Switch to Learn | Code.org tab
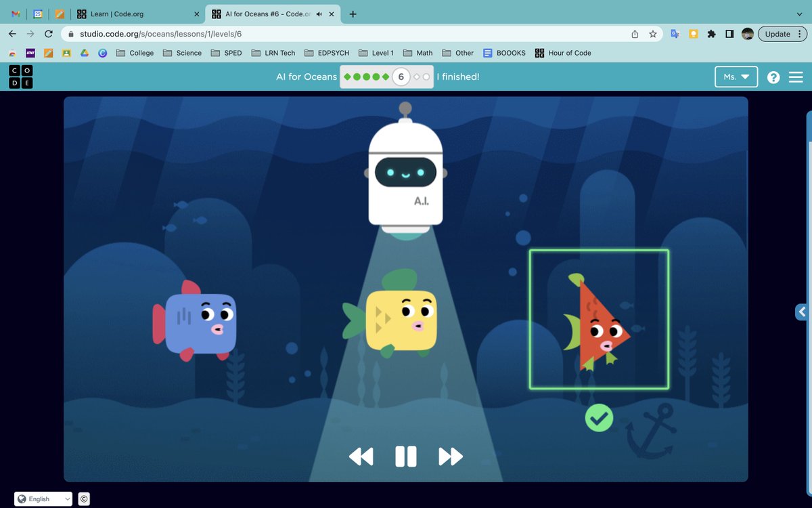812x508 pixels. pyautogui.click(x=139, y=14)
